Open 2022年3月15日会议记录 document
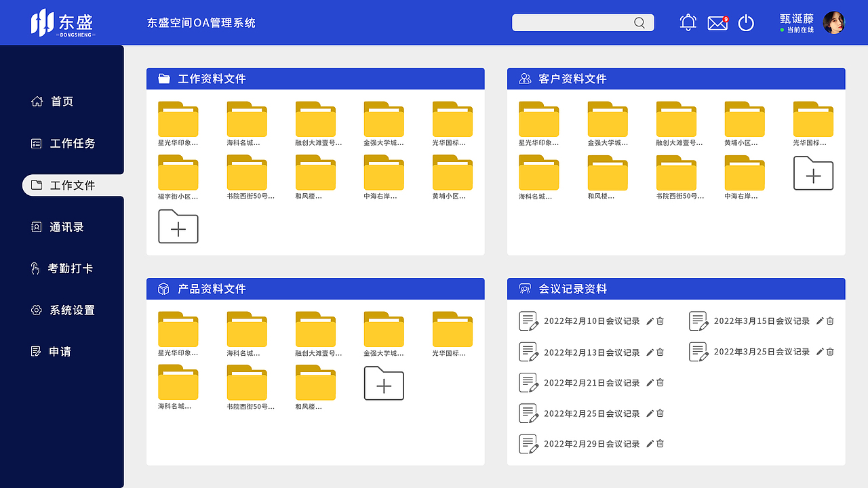Image resolution: width=868 pixels, height=488 pixels. (750, 321)
